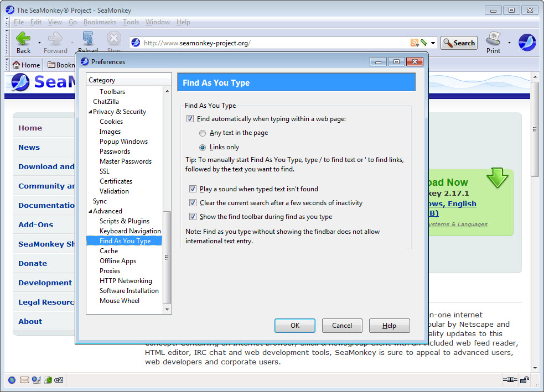Click the Forward arrow toolbar icon

[55, 38]
